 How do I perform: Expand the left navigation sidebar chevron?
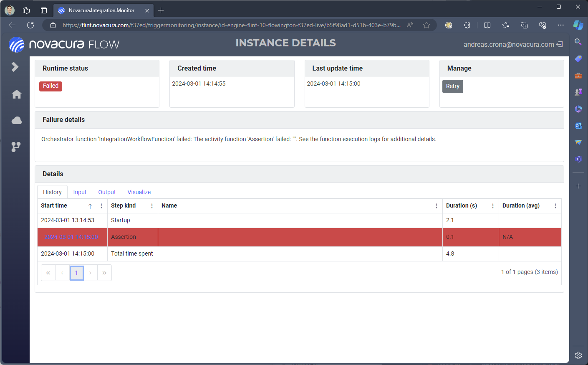pyautogui.click(x=15, y=67)
